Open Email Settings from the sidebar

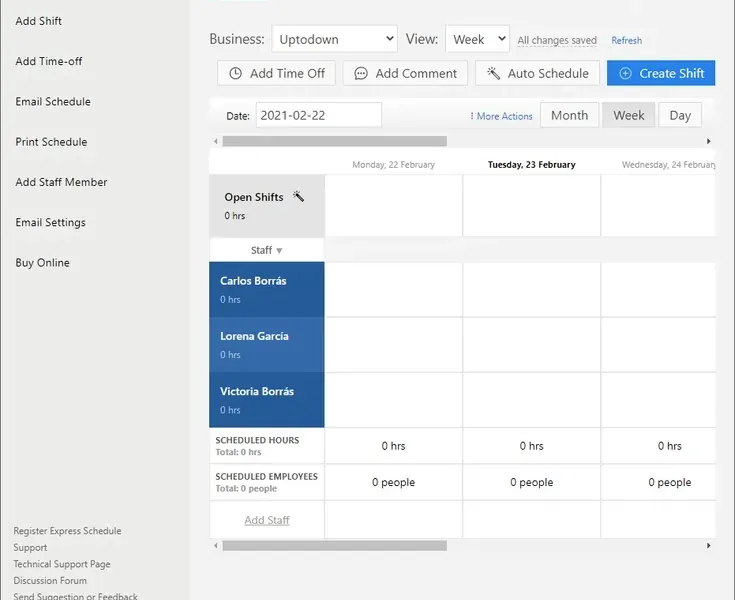(50, 222)
